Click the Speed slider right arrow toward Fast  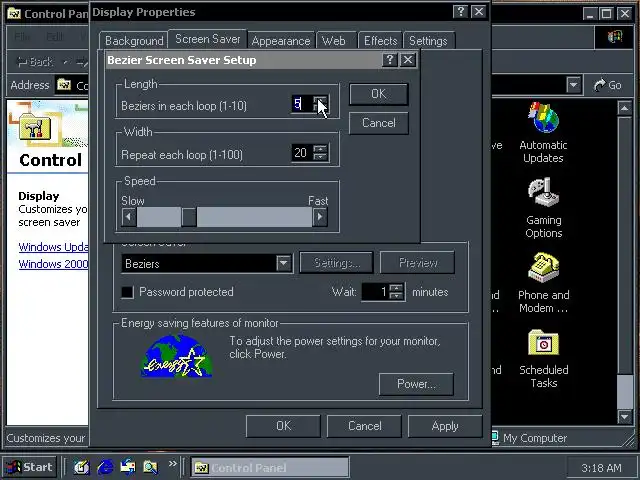pos(320,217)
